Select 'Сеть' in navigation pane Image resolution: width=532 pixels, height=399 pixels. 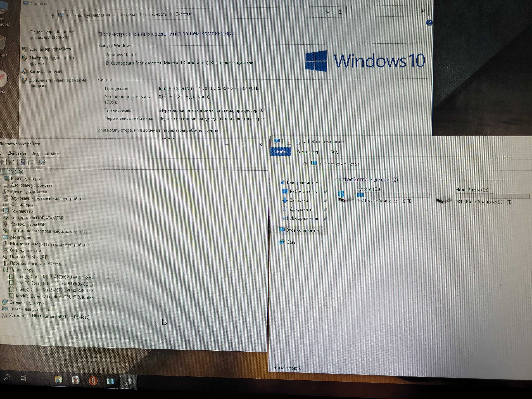click(291, 242)
